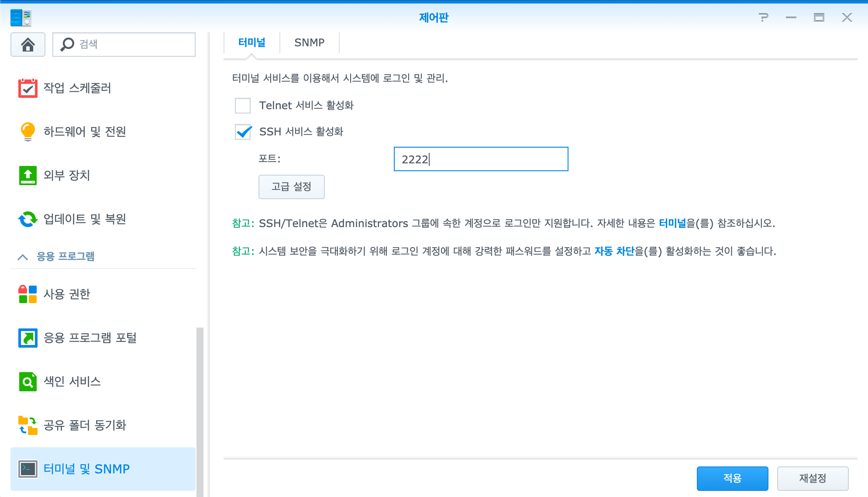Collapse the 응용 프로그램 section
Image resolution: width=868 pixels, height=497 pixels.
point(23,257)
